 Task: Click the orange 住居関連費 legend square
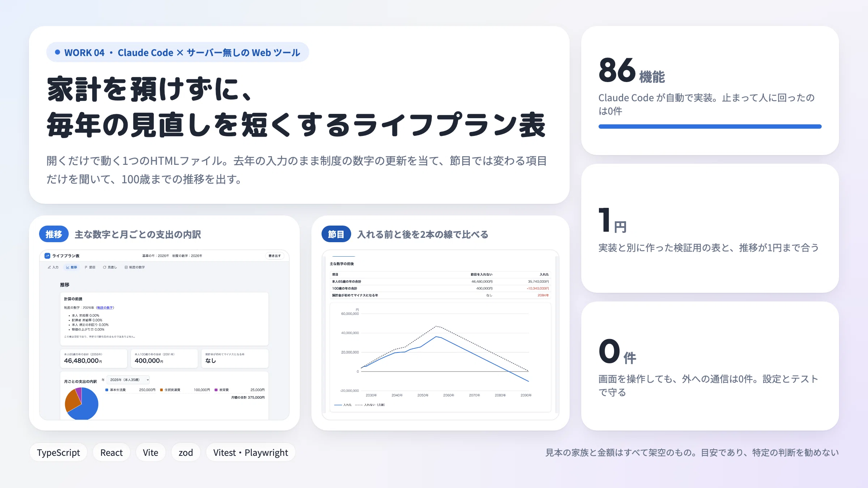pyautogui.click(x=162, y=390)
